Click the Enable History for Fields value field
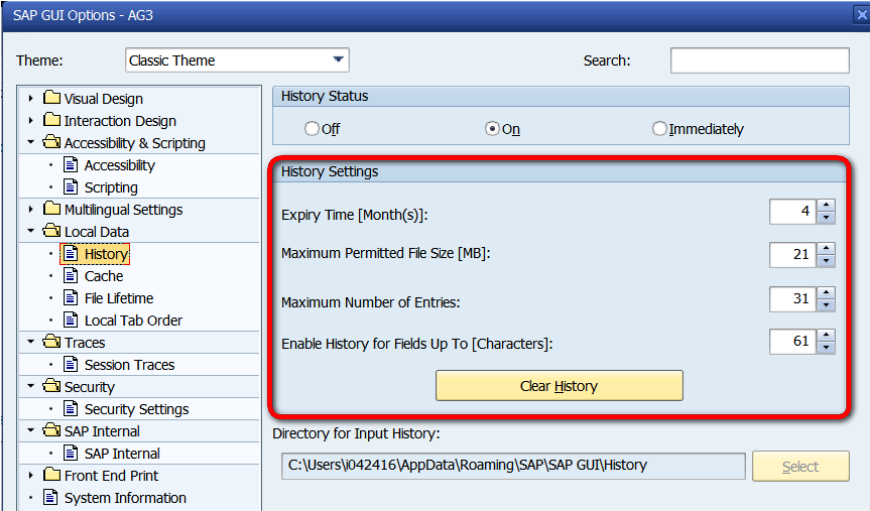The width and height of the screenshot is (870, 511). [x=793, y=341]
